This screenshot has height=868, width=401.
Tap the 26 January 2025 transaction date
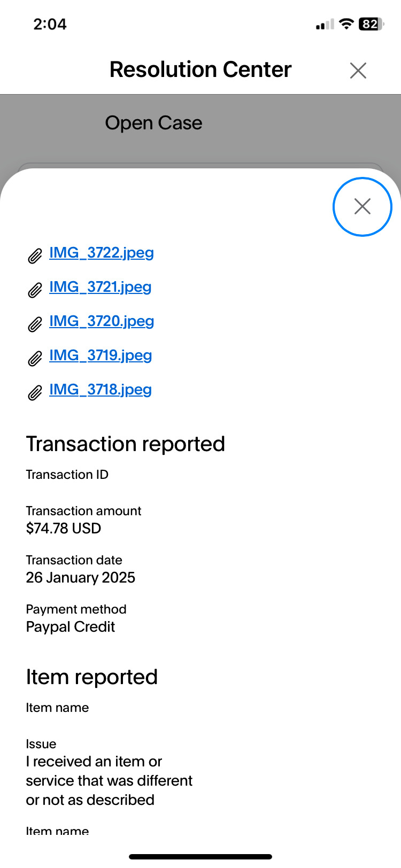[x=81, y=578]
